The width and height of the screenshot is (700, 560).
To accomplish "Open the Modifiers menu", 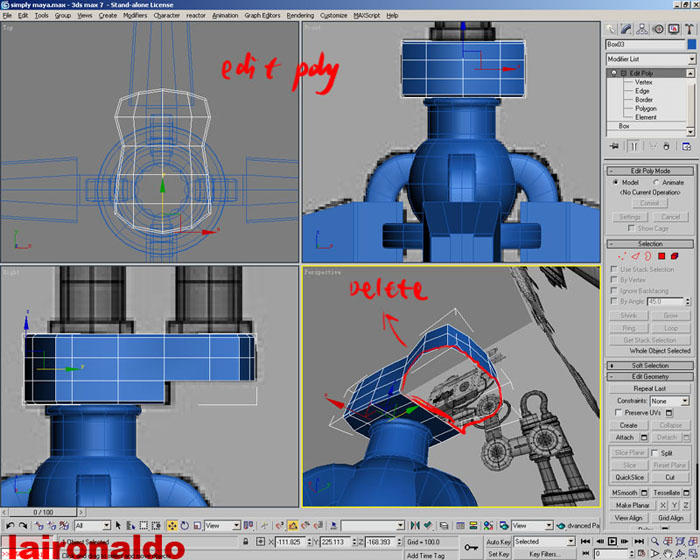I will click(x=134, y=16).
